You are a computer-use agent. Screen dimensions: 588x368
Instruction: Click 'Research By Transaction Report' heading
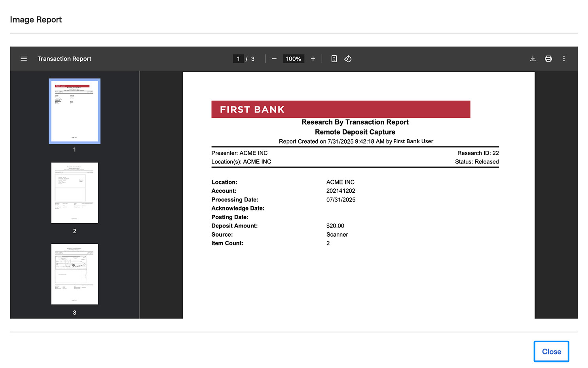click(x=355, y=122)
